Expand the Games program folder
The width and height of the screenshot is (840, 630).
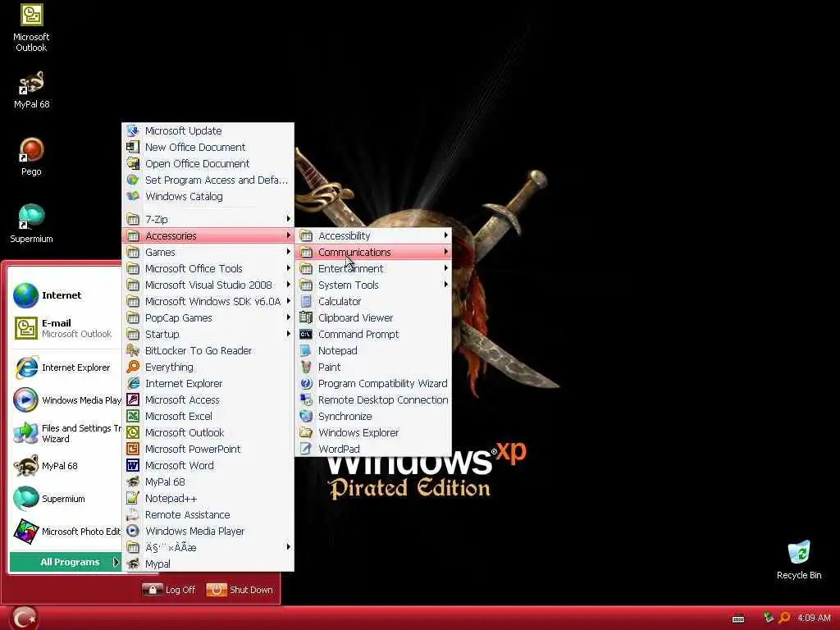(x=208, y=253)
